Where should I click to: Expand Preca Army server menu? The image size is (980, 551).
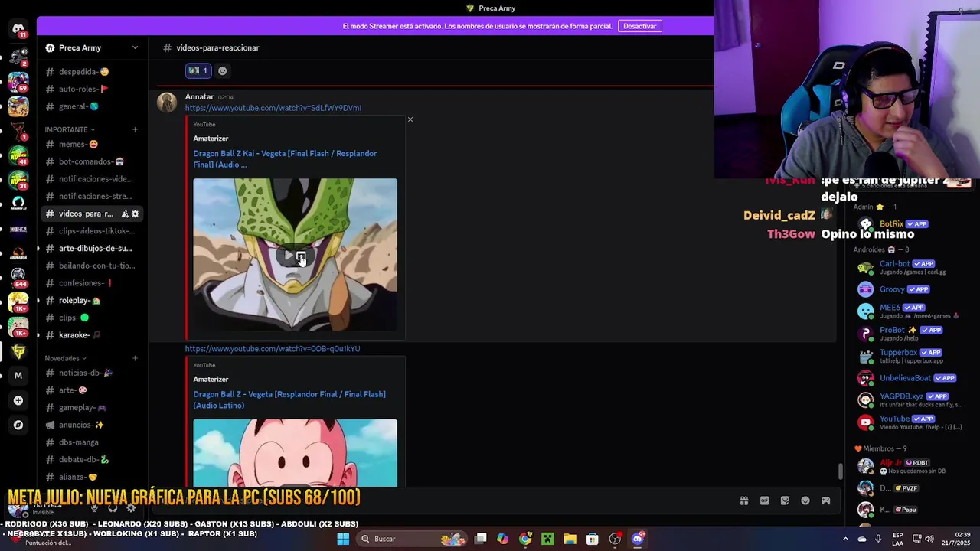(135, 47)
